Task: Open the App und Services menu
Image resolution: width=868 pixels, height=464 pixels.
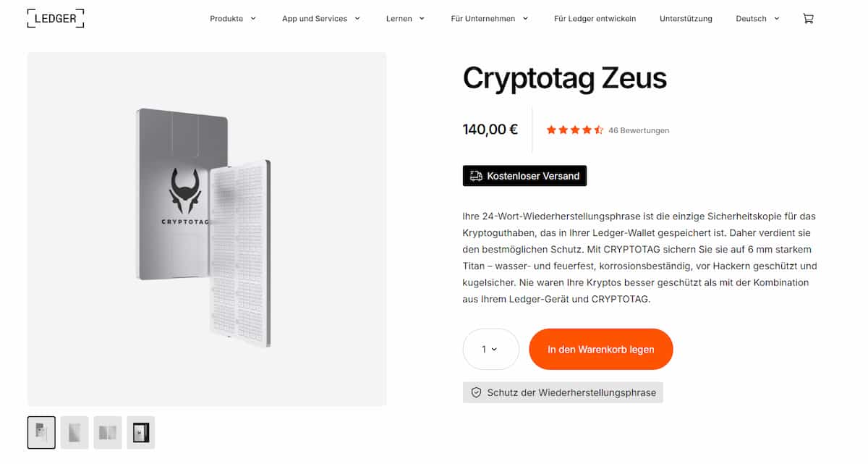Action: (x=322, y=19)
